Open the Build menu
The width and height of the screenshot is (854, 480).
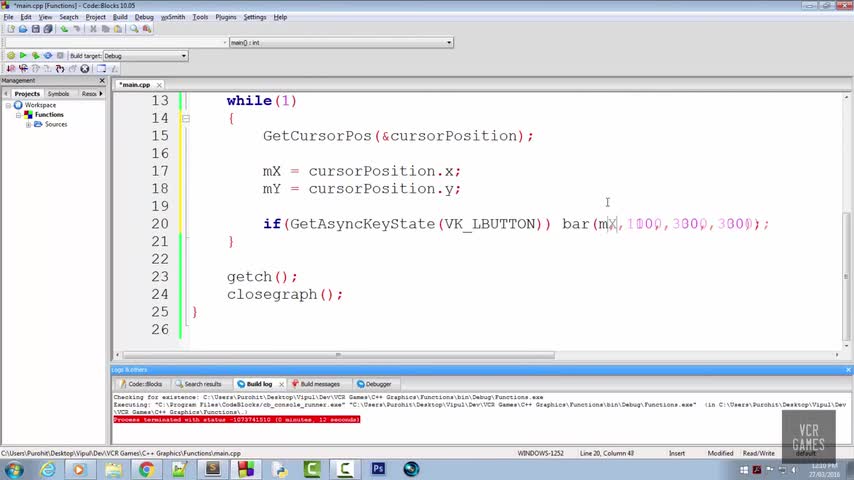pos(120,17)
